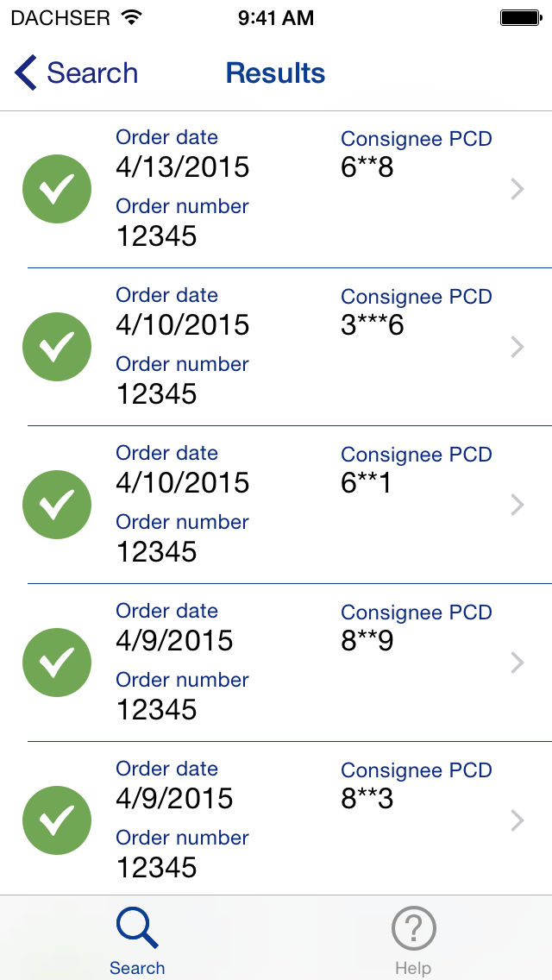Open details chevron for 4/13/2015 order
This screenshot has width=552, height=980.
[517, 189]
